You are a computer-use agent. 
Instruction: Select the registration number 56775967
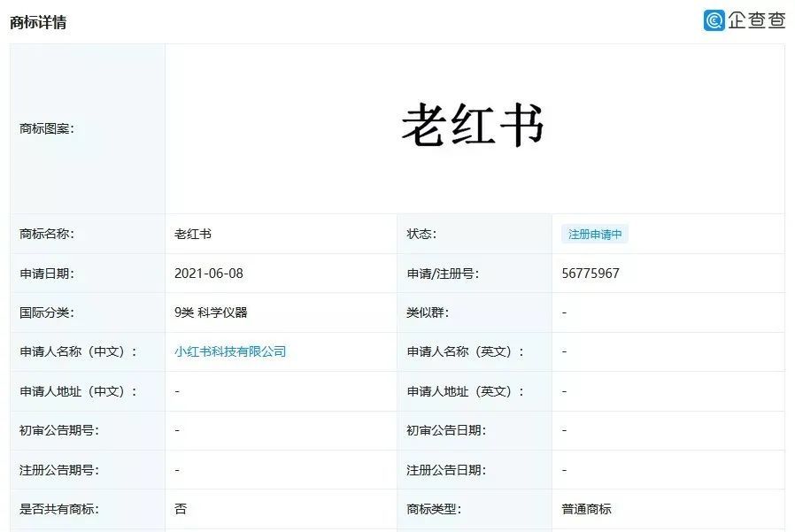click(x=590, y=274)
